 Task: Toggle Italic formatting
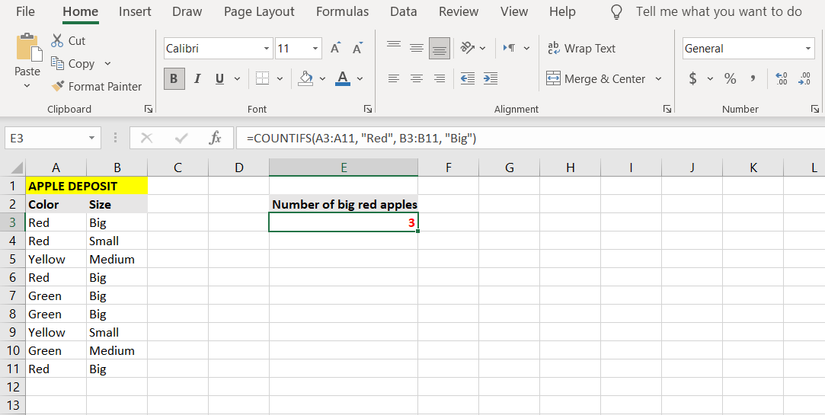[x=197, y=79]
